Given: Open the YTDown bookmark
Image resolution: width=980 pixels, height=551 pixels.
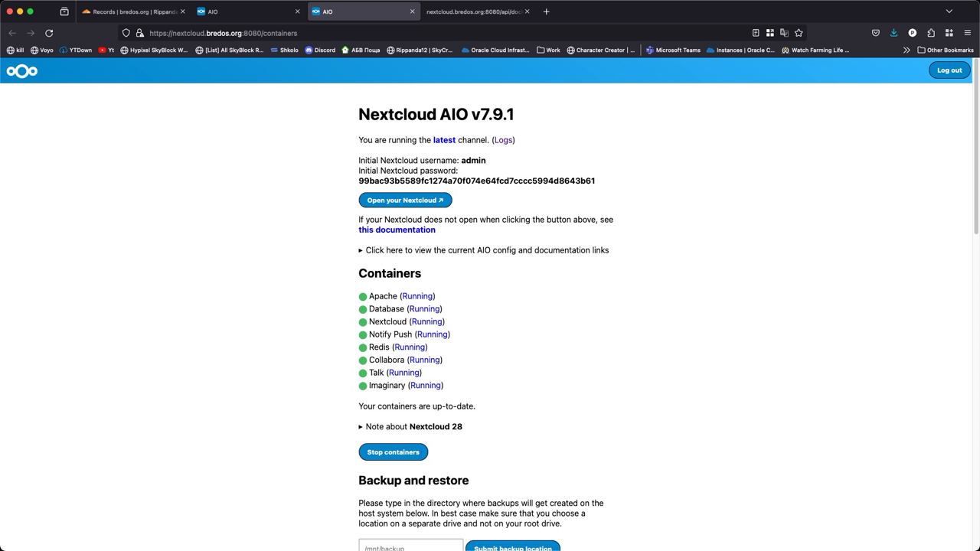Looking at the screenshot, I should click(x=75, y=51).
